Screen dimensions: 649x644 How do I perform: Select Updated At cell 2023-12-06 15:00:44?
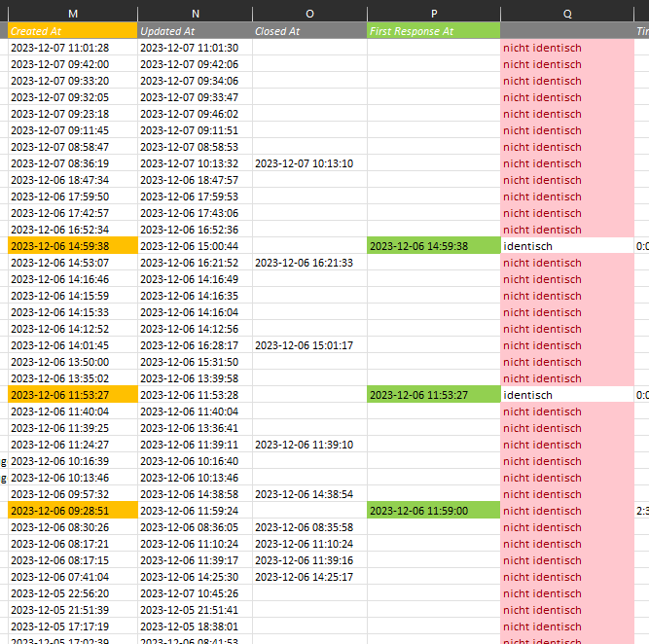pyautogui.click(x=195, y=246)
